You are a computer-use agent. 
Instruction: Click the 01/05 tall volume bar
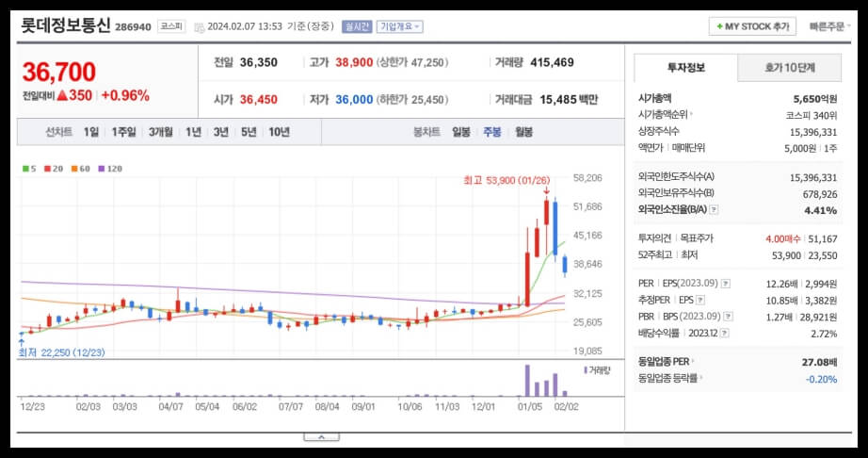click(x=527, y=381)
